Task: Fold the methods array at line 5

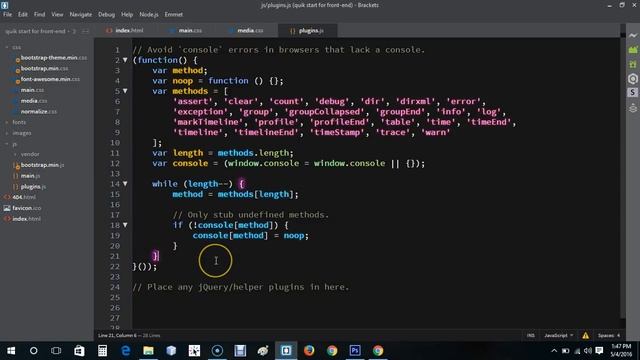Action: click(x=125, y=91)
